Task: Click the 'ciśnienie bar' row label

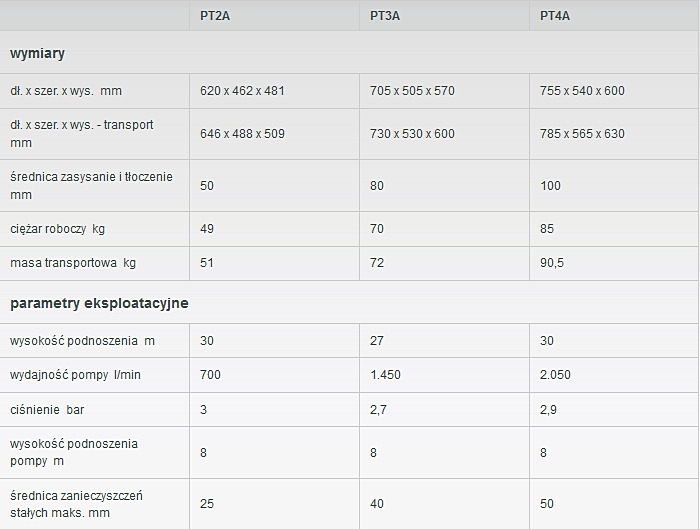Action: (47, 409)
